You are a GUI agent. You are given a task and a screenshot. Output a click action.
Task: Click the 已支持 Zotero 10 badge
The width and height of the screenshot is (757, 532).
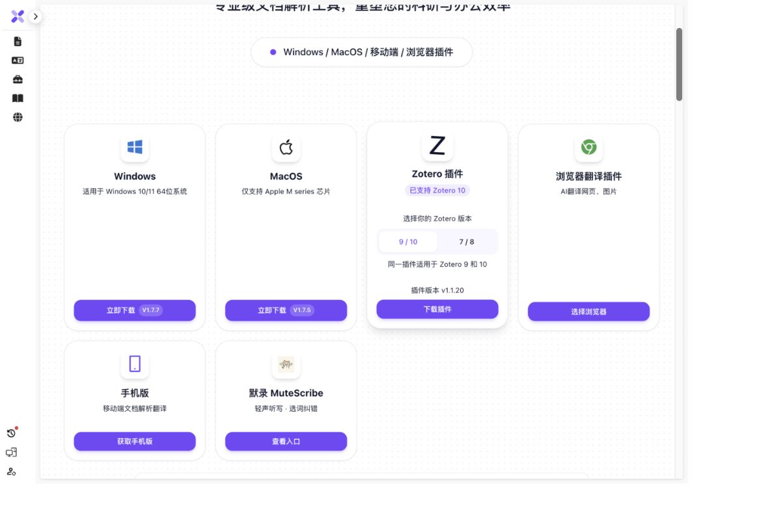(x=437, y=191)
